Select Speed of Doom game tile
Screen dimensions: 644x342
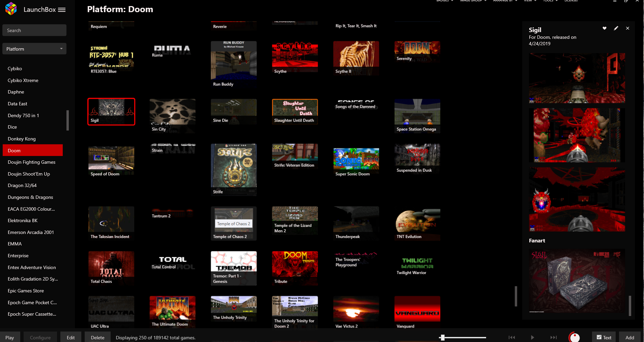pyautogui.click(x=111, y=162)
